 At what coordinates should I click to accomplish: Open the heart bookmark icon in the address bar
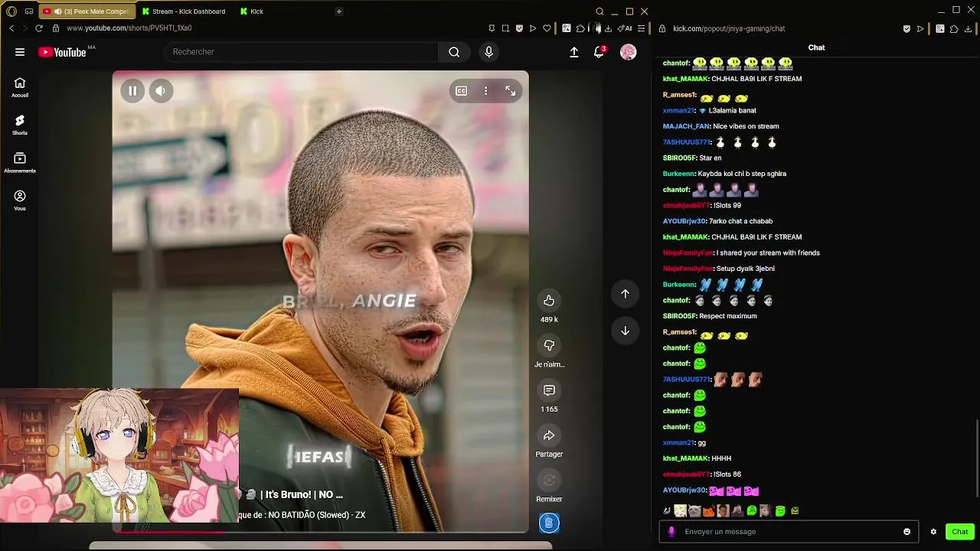[547, 28]
